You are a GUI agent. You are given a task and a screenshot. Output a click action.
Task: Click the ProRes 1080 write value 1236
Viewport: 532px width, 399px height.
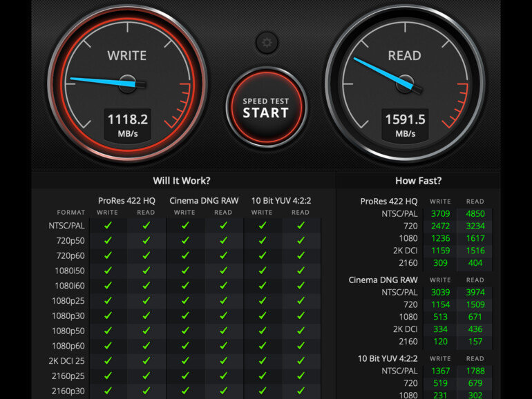pos(440,238)
